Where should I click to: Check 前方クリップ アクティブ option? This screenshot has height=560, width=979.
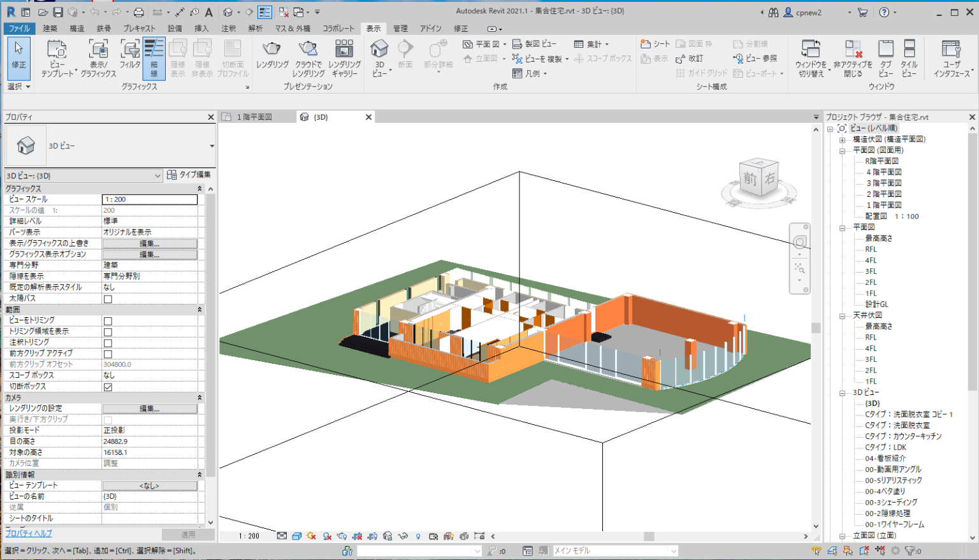(108, 353)
